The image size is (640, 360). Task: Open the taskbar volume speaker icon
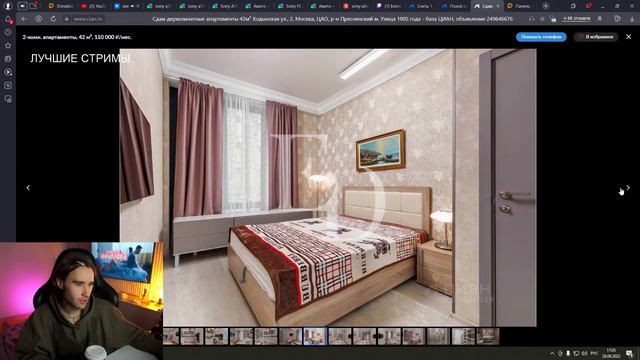point(584,353)
